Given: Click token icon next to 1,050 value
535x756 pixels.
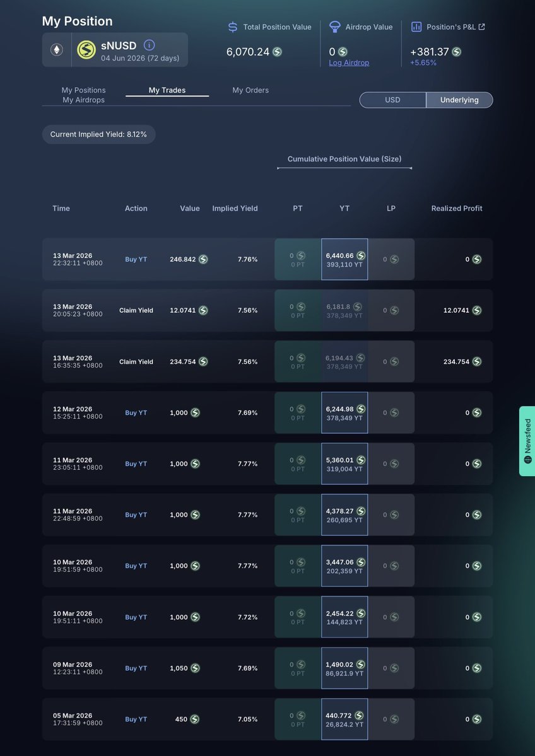Looking at the screenshot, I should 195,668.
